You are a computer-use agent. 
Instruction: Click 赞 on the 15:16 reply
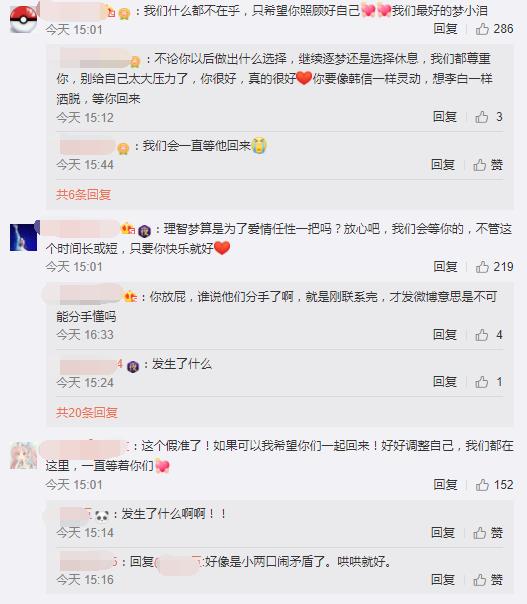488,580
